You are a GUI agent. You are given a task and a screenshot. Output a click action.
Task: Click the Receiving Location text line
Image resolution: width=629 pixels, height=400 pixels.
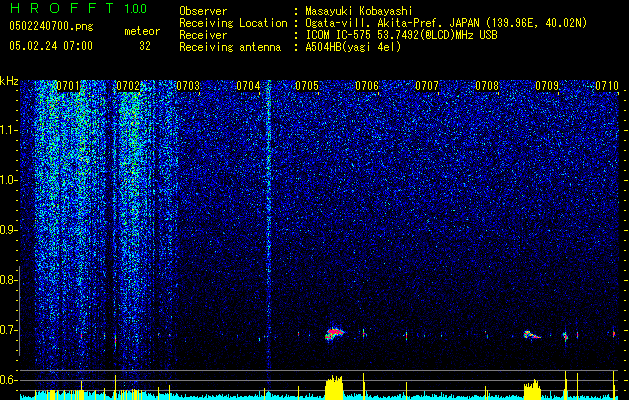coord(383,23)
